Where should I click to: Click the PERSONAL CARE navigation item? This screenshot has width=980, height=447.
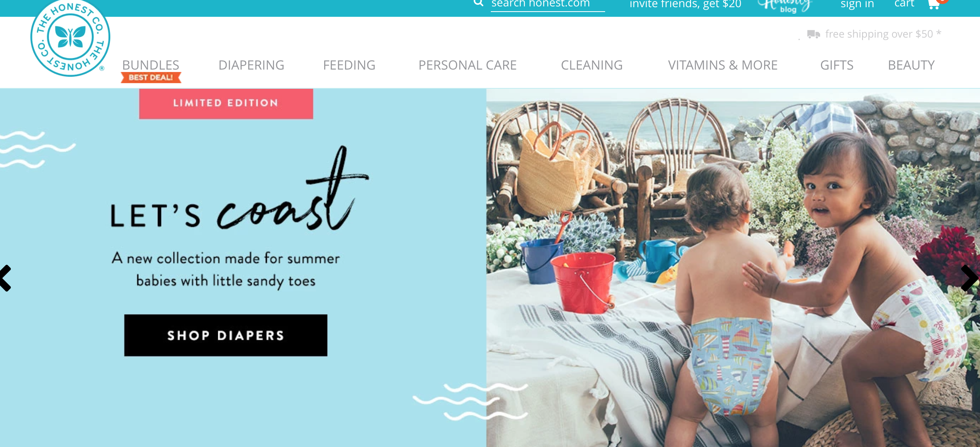(x=468, y=64)
